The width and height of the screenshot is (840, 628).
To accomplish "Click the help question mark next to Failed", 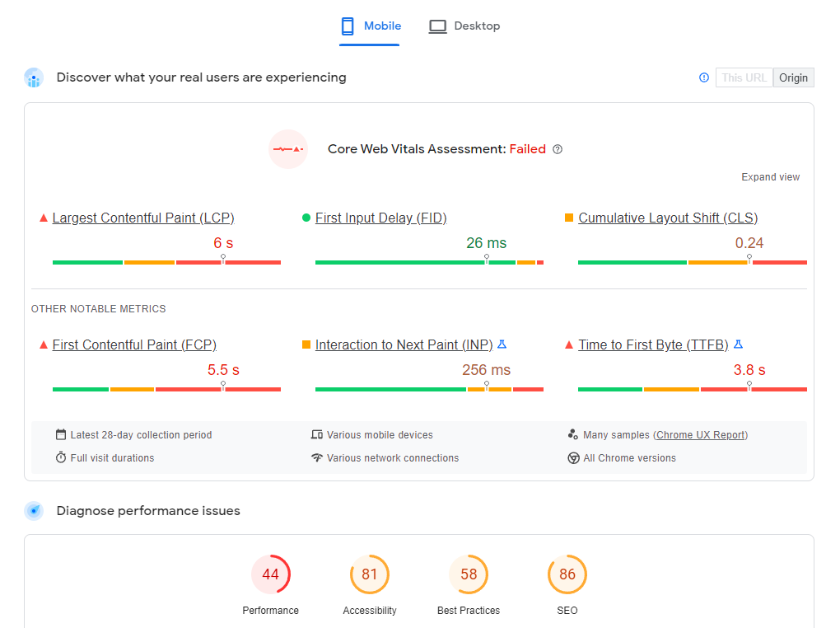I will [x=558, y=149].
